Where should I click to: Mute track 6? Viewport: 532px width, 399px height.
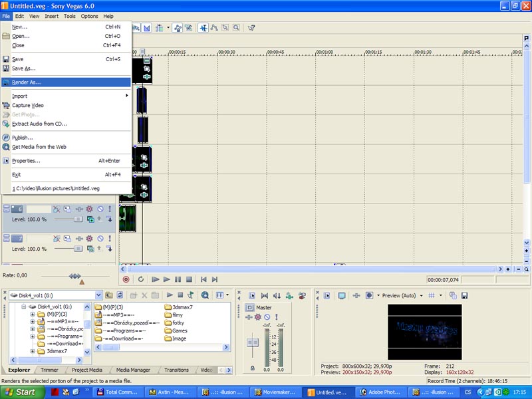click(x=100, y=209)
